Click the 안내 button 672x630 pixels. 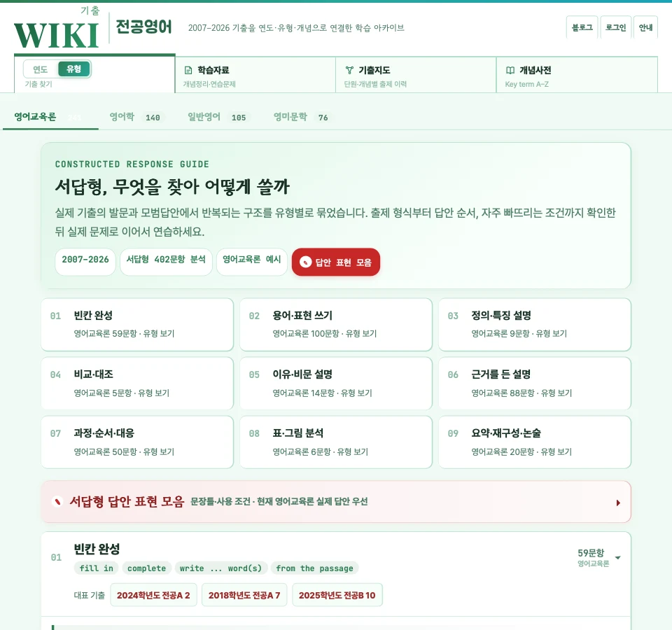[x=645, y=27]
